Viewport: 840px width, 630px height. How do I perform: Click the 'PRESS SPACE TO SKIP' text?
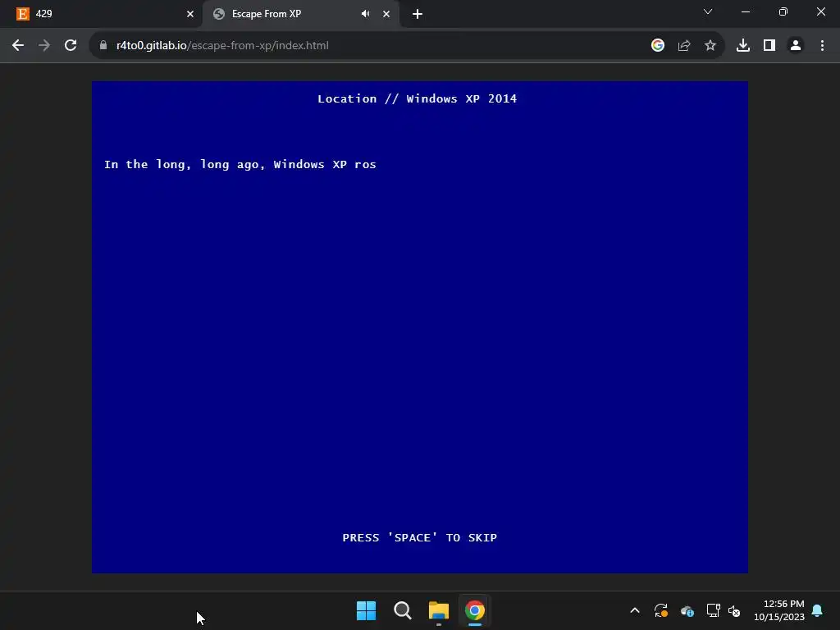point(419,537)
